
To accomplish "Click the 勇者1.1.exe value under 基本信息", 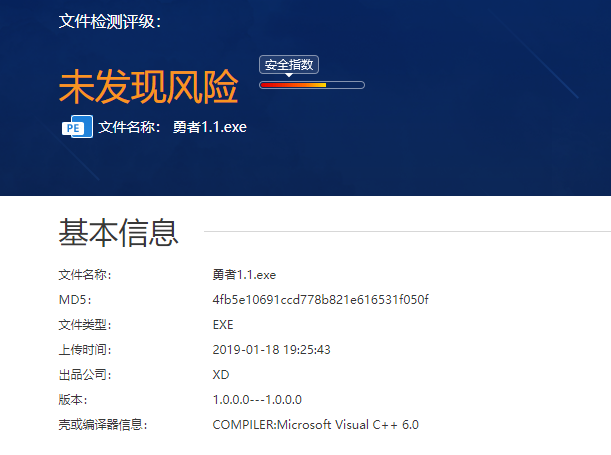I will 244,275.
